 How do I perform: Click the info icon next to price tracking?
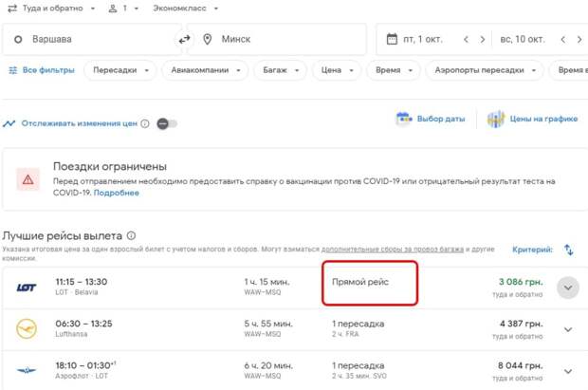tap(145, 123)
